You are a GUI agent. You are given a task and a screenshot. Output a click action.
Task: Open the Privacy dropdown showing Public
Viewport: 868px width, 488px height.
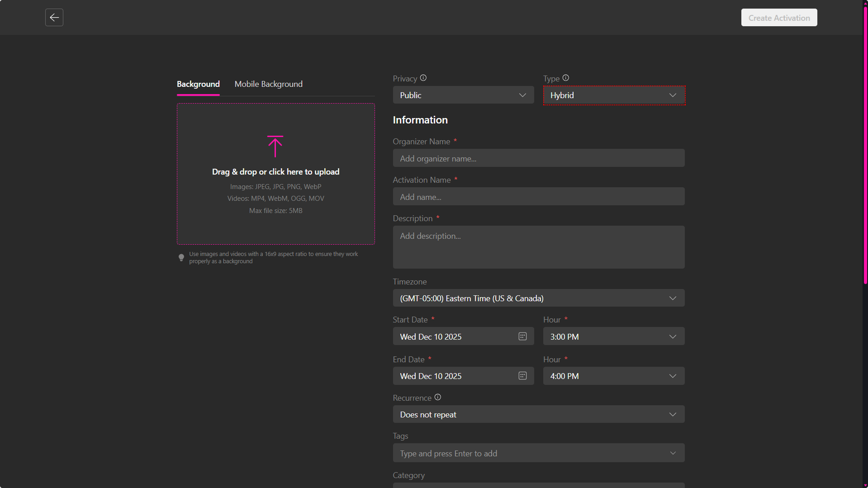[463, 95]
